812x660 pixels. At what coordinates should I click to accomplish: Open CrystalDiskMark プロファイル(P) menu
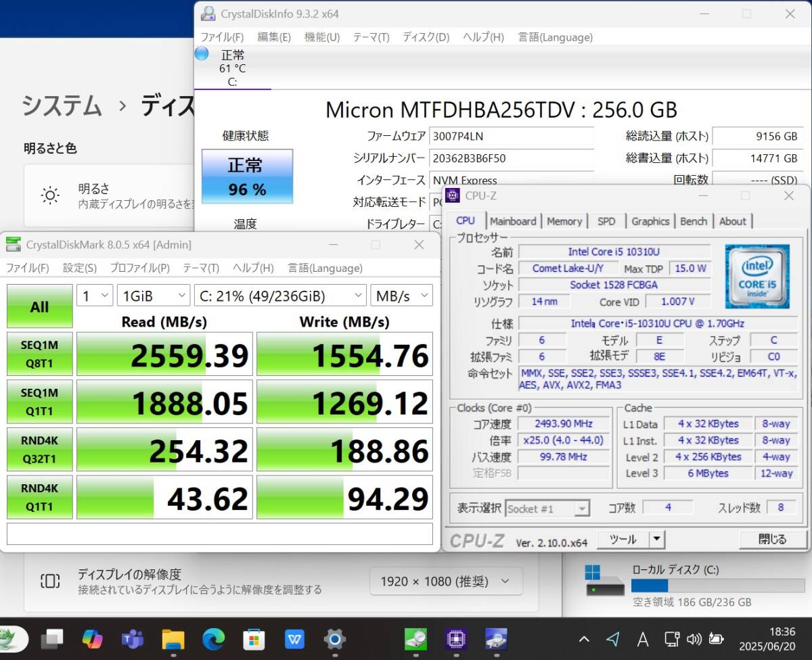click(x=139, y=268)
